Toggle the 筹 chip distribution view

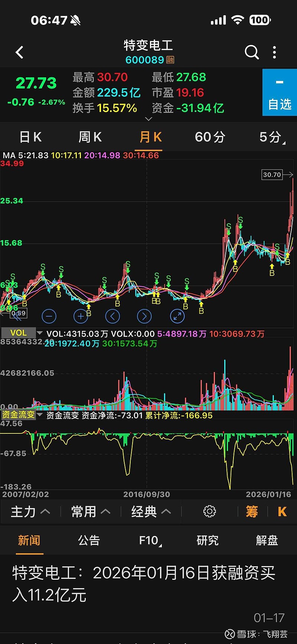click(x=252, y=512)
